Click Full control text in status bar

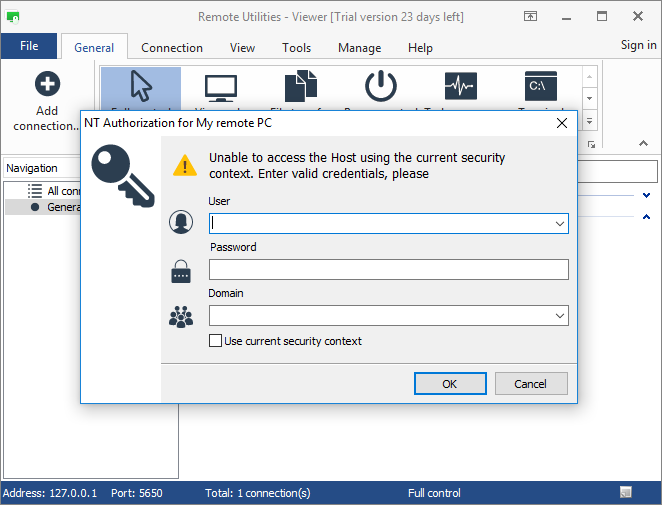tap(434, 493)
